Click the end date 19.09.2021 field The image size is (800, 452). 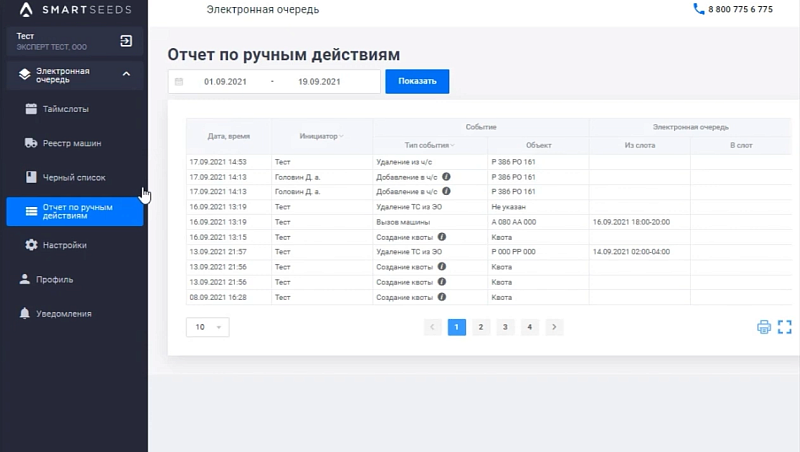pyautogui.click(x=319, y=82)
